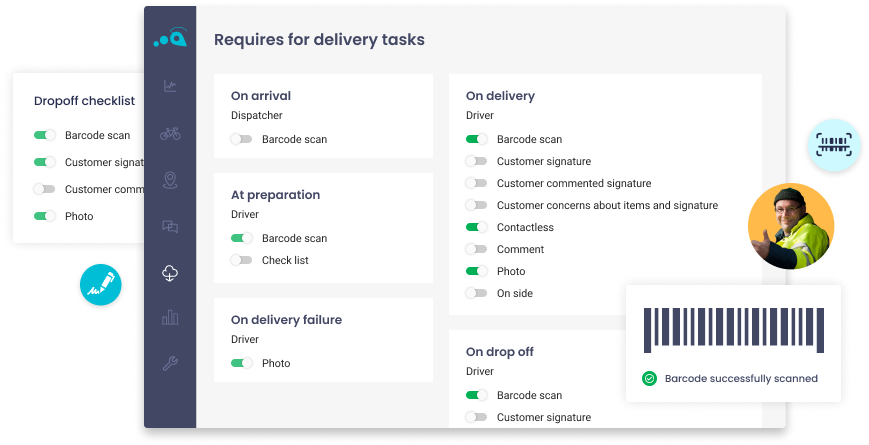Open the line chart analytics icon

coord(170,86)
